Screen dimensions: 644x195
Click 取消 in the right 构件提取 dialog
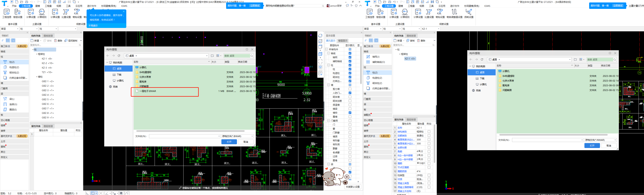click(608, 146)
